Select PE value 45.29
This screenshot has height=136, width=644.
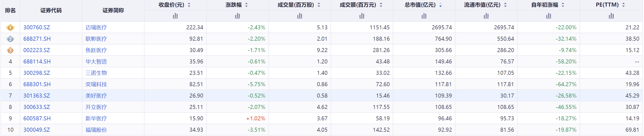tap(632, 96)
